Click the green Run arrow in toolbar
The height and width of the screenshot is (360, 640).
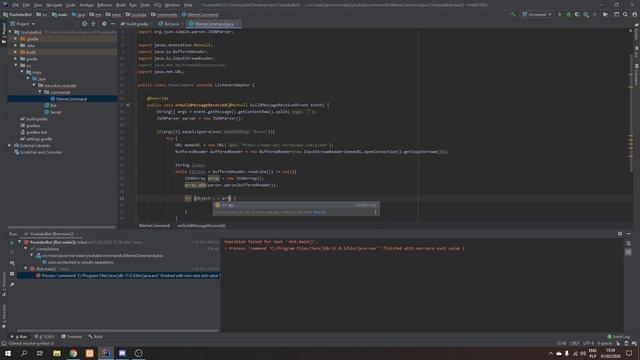[x=560, y=14]
